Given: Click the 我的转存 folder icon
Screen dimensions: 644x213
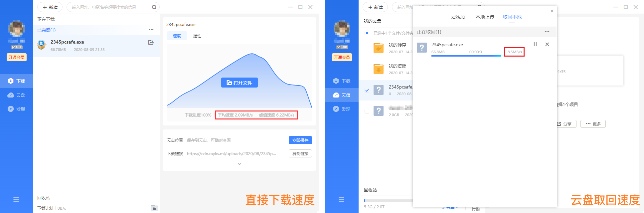Looking at the screenshot, I should tap(379, 48).
